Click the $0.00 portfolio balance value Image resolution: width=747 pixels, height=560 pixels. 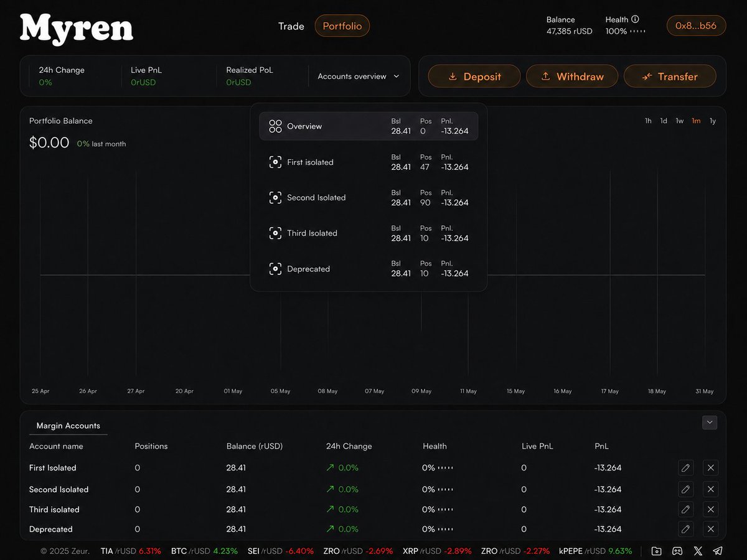49,143
